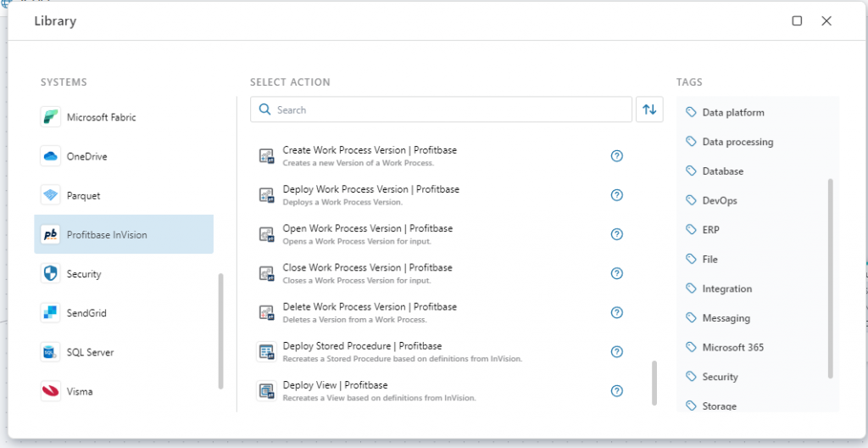
Task: Toggle the sort order button beside search
Action: (649, 109)
